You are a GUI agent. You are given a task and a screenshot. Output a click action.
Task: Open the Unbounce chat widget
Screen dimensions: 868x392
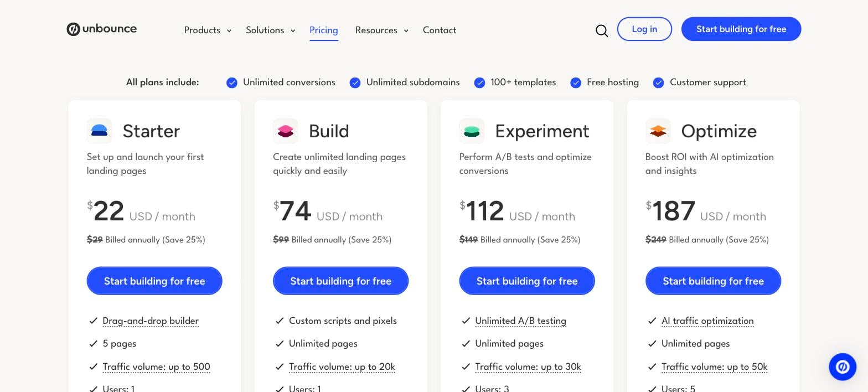[843, 367]
